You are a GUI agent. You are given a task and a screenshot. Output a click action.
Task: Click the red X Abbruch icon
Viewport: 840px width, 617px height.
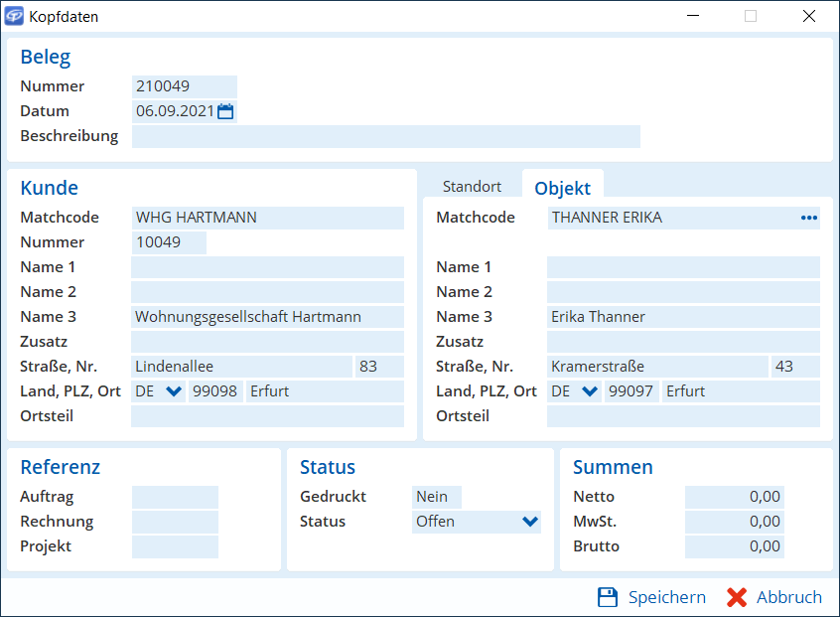(x=736, y=597)
